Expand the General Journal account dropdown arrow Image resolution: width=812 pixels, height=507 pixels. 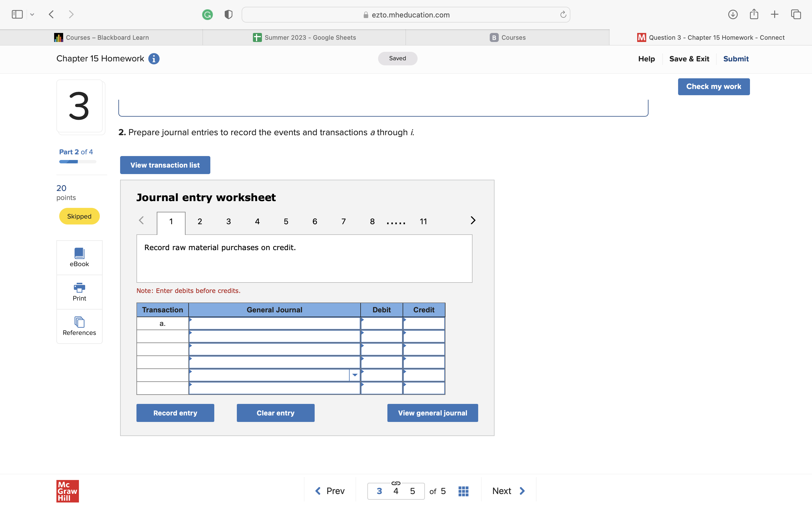pyautogui.click(x=355, y=375)
